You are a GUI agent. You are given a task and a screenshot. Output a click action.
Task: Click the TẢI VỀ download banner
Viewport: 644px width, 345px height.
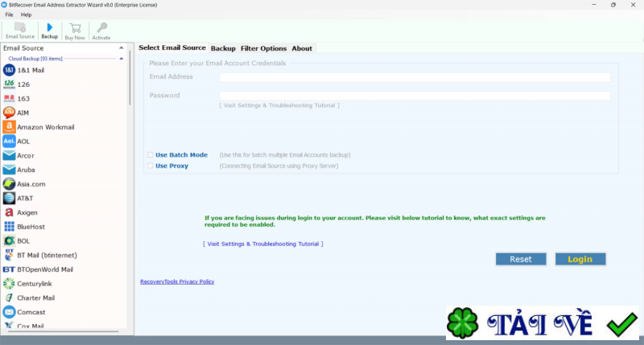[x=542, y=322]
